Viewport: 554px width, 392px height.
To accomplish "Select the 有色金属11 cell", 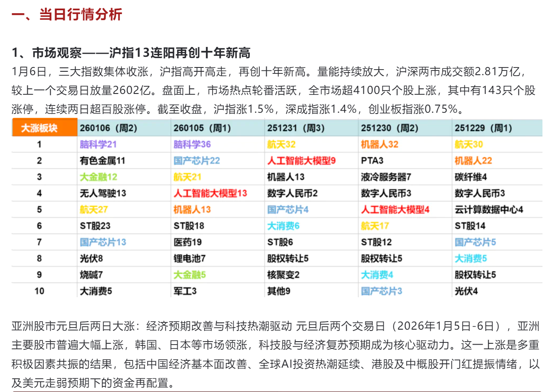I will pyautogui.click(x=103, y=161).
